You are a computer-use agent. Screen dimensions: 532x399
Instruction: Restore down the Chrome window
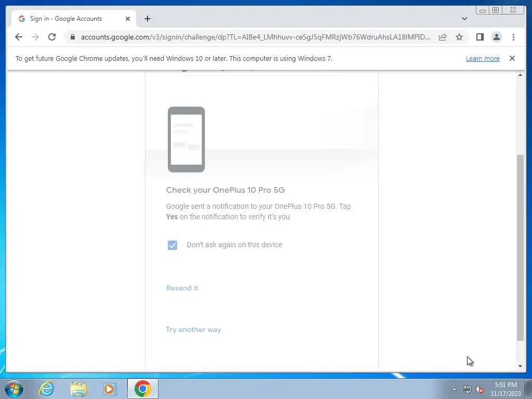click(x=495, y=10)
